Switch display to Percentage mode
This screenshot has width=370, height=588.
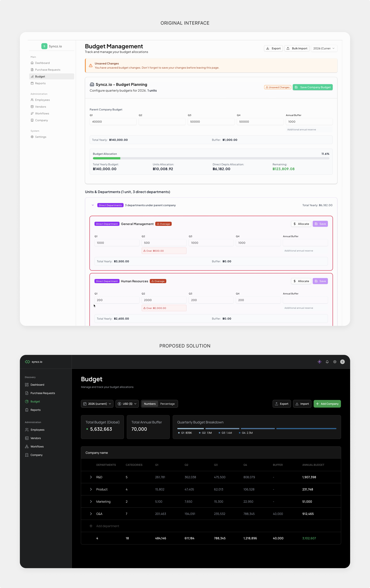pos(167,404)
